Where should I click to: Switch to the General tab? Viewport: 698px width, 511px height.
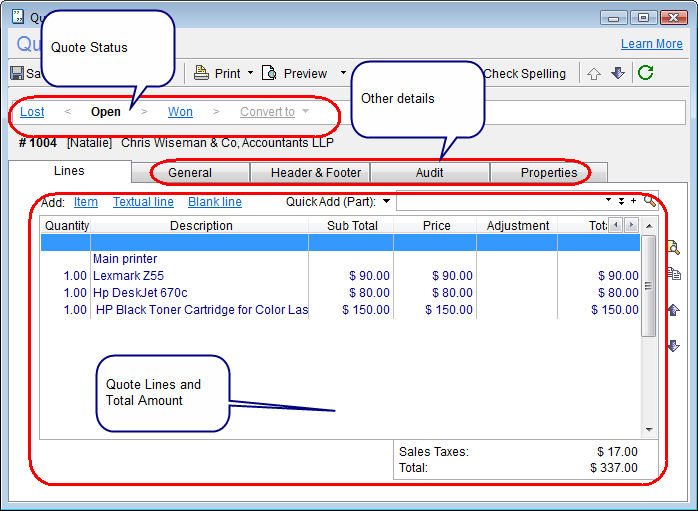click(x=190, y=173)
